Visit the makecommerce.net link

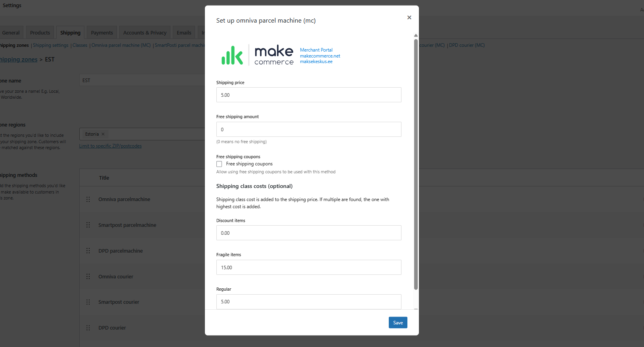(320, 56)
